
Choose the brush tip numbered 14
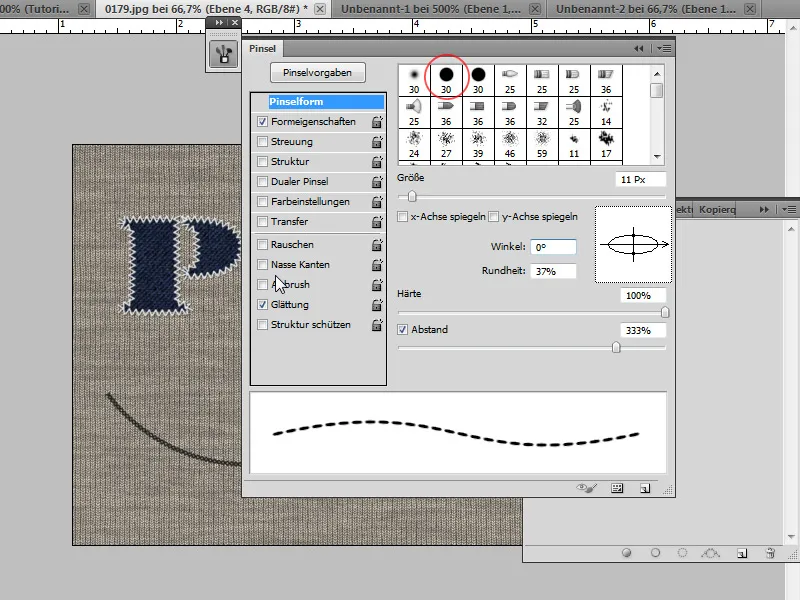pos(606,112)
